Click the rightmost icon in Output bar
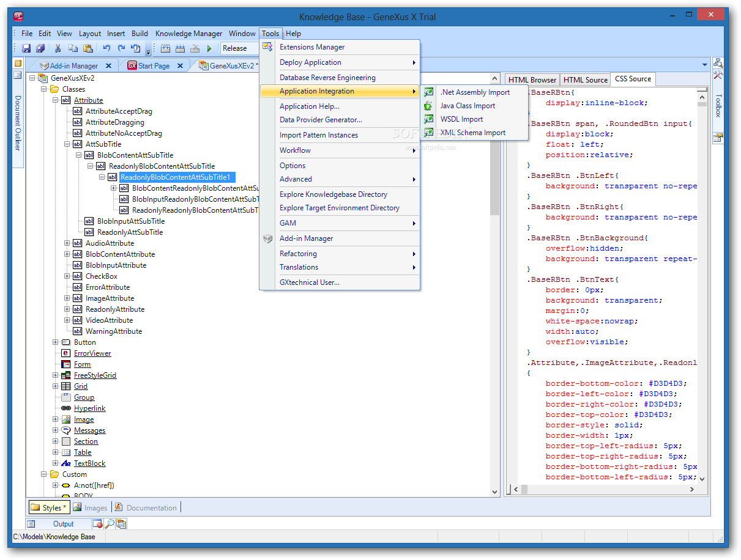Viewport: 741px width, 560px height. pyautogui.click(x=121, y=524)
